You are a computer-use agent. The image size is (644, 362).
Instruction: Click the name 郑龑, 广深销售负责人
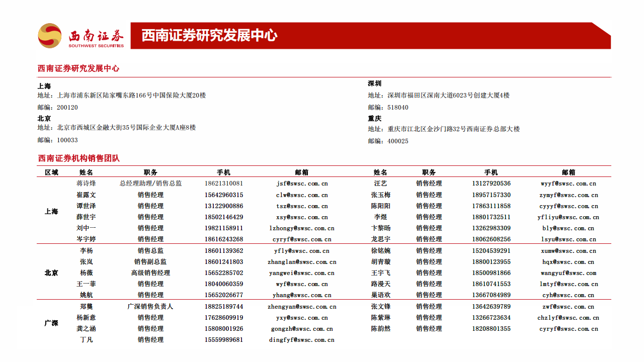point(85,306)
